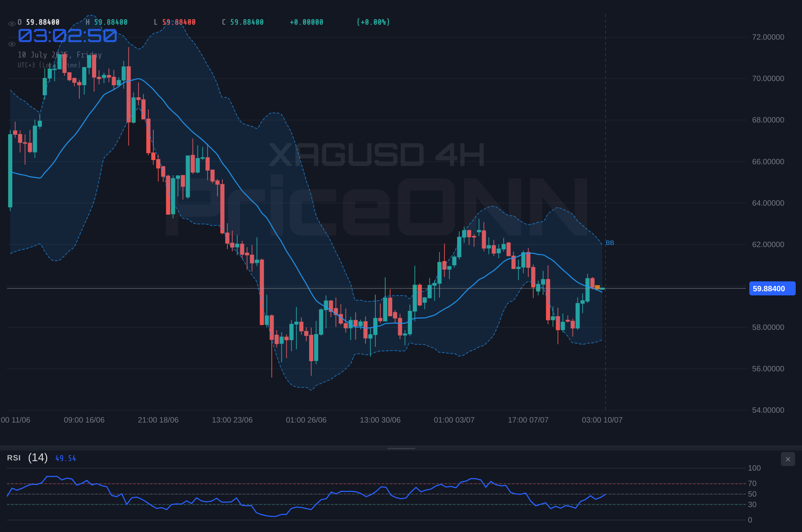Toggle the eye icon beside the countdown timer
The image size is (802, 532).
tap(12, 44)
